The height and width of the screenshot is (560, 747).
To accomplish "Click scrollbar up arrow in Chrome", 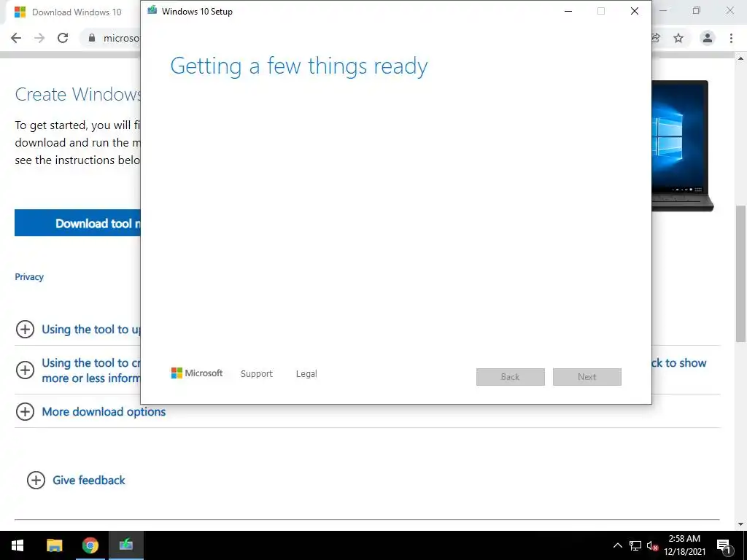I will click(x=740, y=58).
